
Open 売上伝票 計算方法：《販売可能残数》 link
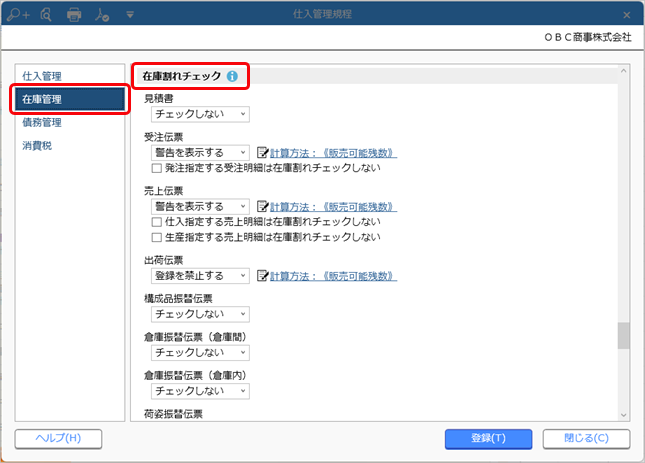click(333, 206)
